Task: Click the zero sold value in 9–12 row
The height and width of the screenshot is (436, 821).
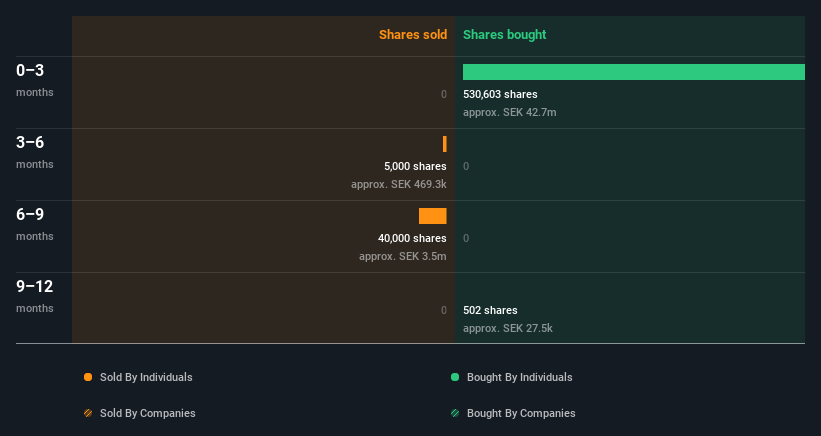Action: coord(443,310)
